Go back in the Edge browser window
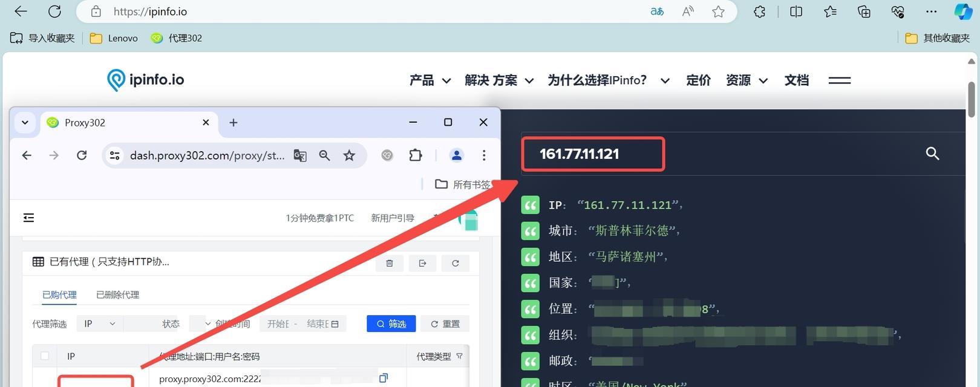The height and width of the screenshot is (387, 980). 21,11
